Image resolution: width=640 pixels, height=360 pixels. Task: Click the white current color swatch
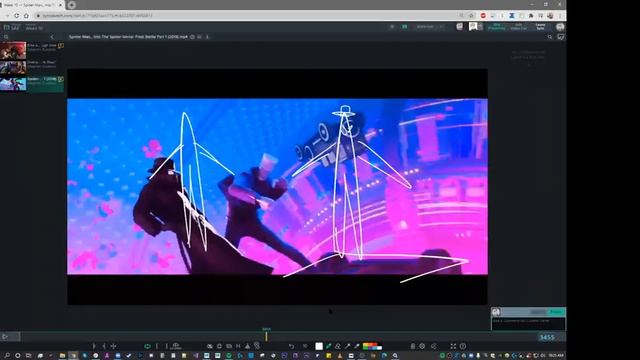point(319,346)
